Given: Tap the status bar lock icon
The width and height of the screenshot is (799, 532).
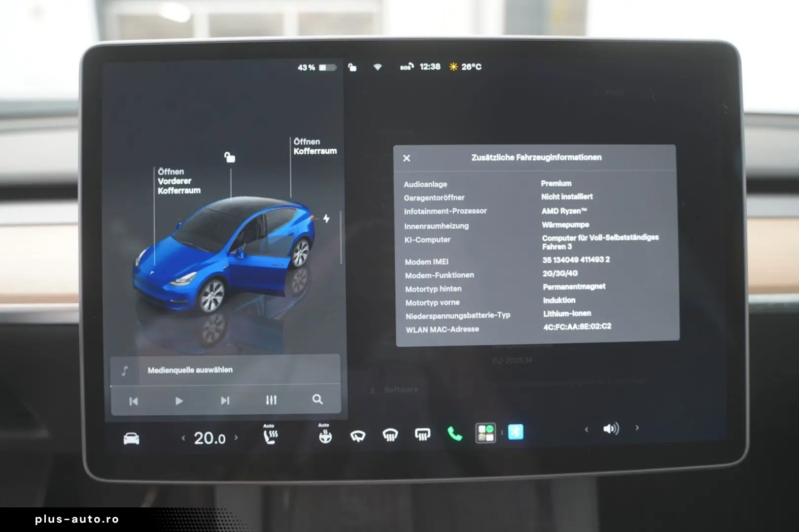Looking at the screenshot, I should pos(352,67).
